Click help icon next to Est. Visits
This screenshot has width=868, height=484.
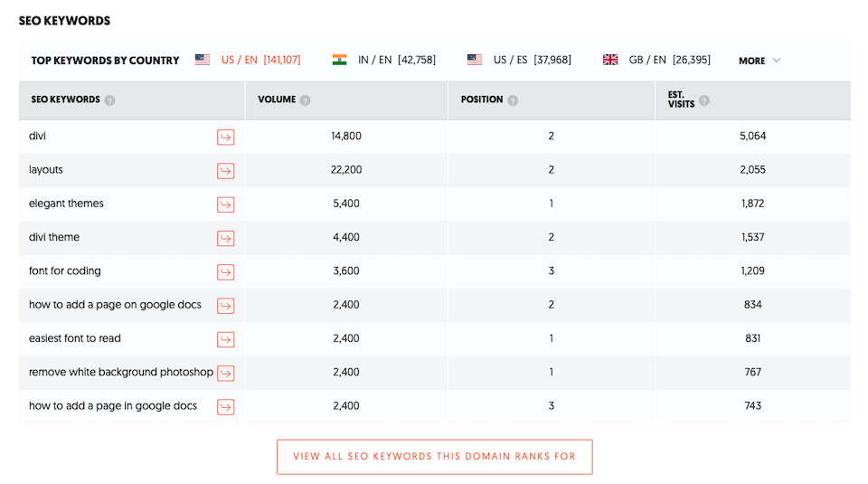(704, 100)
